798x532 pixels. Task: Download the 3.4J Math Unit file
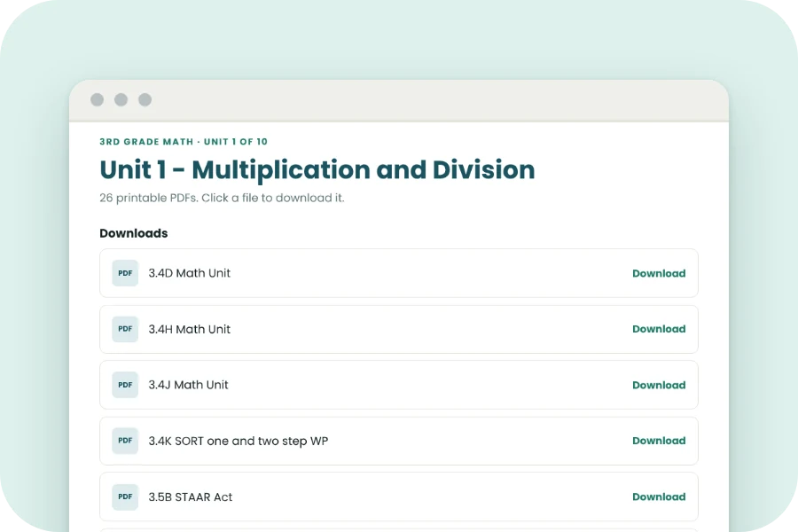click(659, 385)
